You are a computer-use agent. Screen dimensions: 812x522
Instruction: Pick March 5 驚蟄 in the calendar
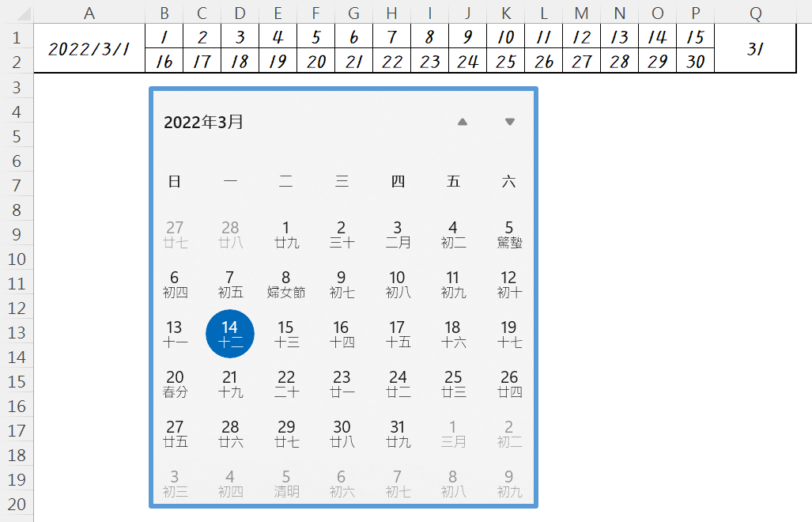(509, 234)
